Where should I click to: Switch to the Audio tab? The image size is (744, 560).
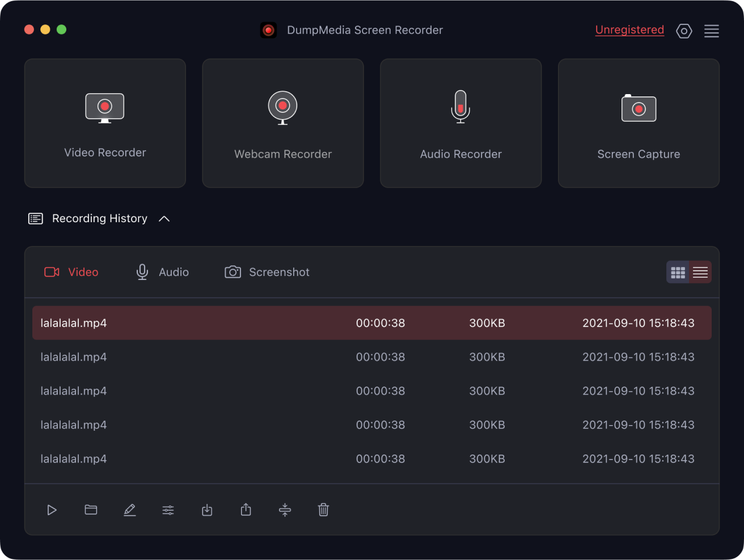point(163,272)
